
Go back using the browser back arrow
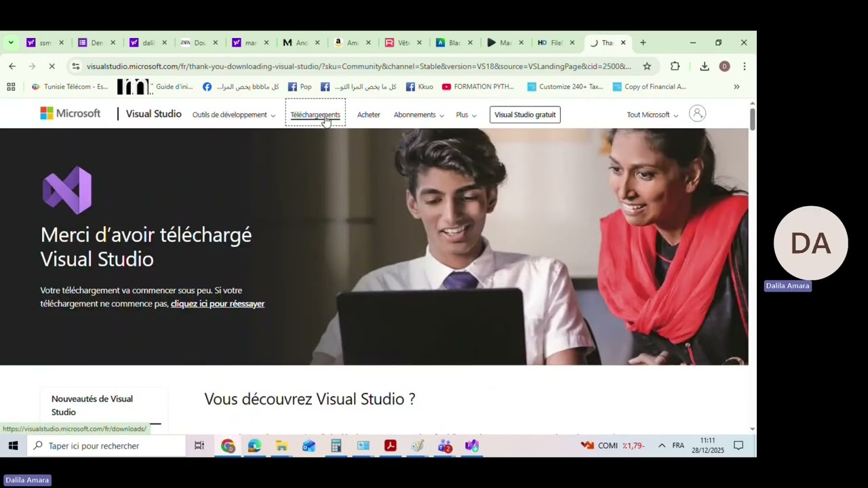pos(12,66)
